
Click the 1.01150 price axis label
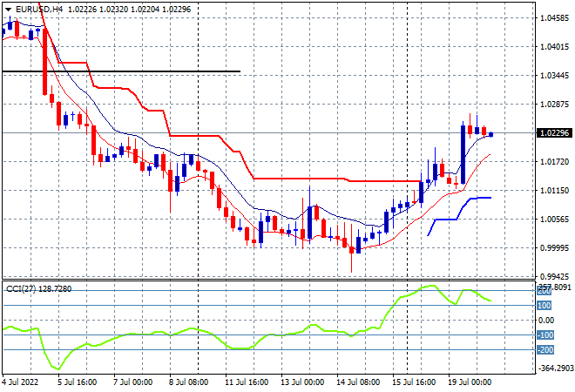coord(555,190)
